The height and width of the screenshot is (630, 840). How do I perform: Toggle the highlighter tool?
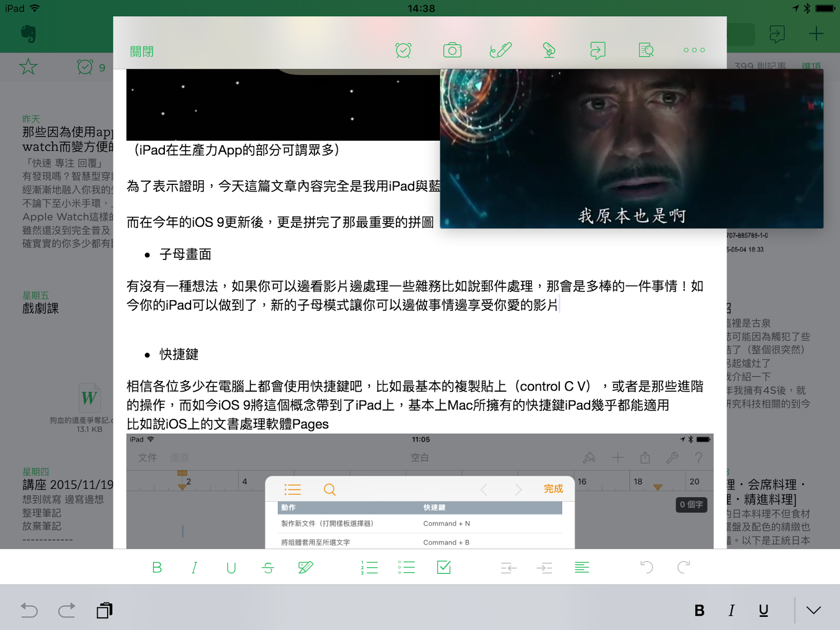pyautogui.click(x=306, y=568)
